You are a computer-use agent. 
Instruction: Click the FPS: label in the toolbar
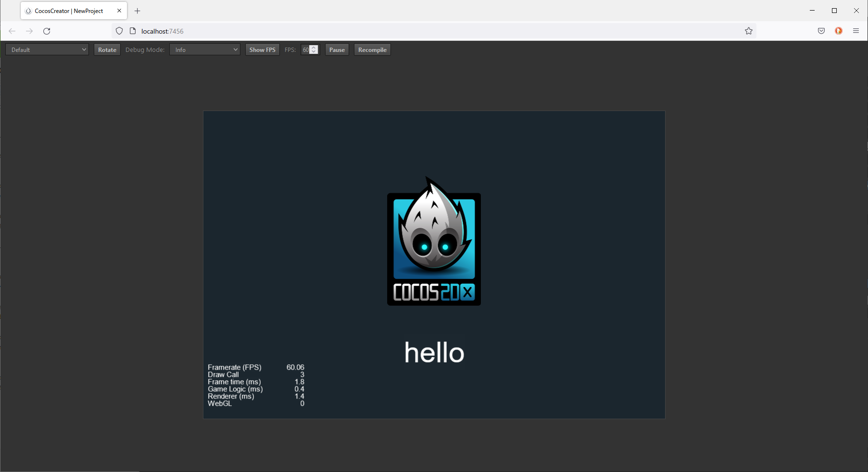(290, 50)
